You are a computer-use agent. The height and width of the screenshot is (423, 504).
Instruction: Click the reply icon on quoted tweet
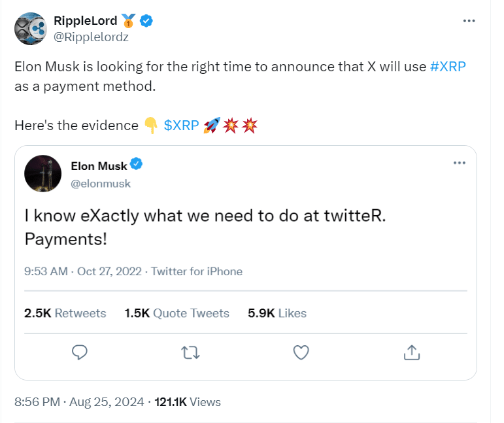coord(79,352)
